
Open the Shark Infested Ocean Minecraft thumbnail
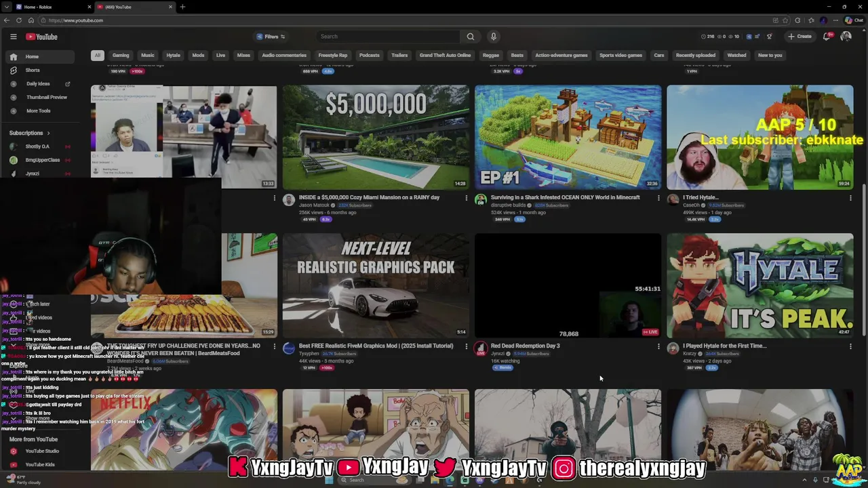click(568, 137)
